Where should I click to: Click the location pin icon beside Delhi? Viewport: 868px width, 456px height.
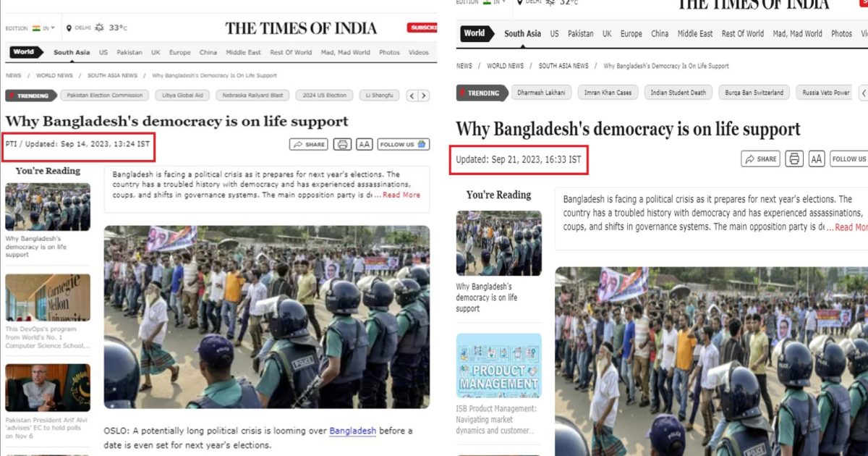point(69,28)
